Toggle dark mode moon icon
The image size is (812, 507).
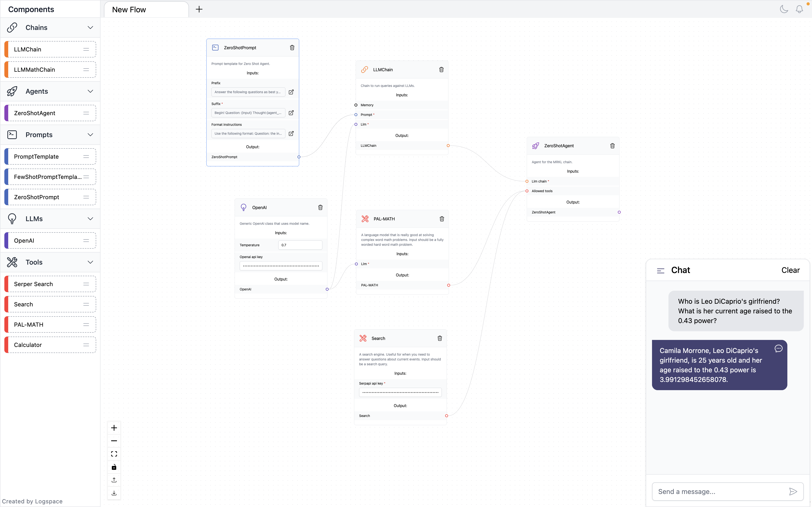[784, 9]
